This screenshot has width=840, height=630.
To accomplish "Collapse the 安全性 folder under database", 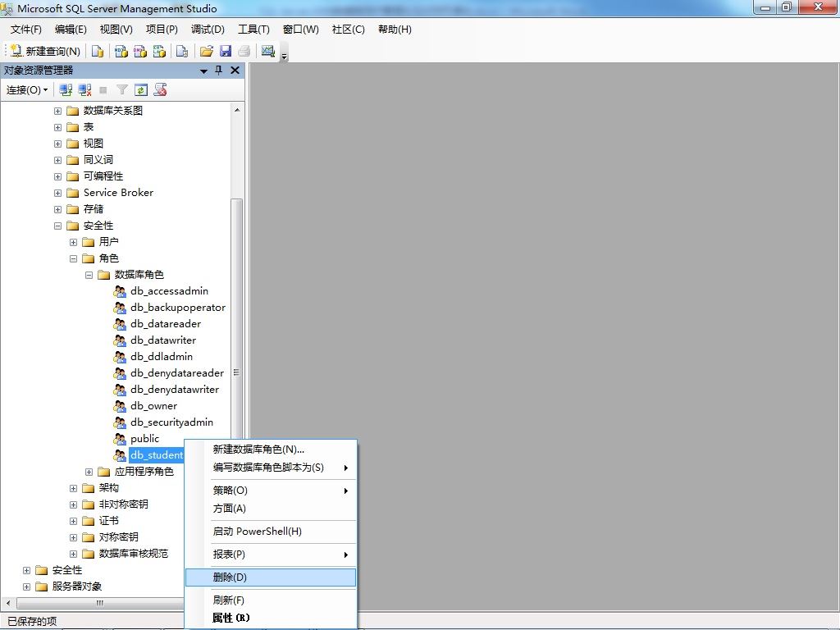I will [58, 226].
